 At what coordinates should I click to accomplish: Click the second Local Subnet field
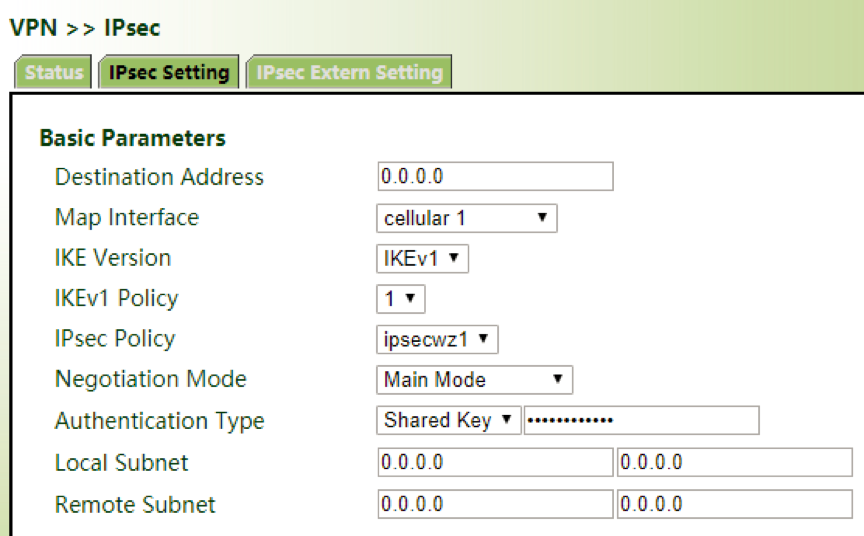pyautogui.click(x=735, y=463)
